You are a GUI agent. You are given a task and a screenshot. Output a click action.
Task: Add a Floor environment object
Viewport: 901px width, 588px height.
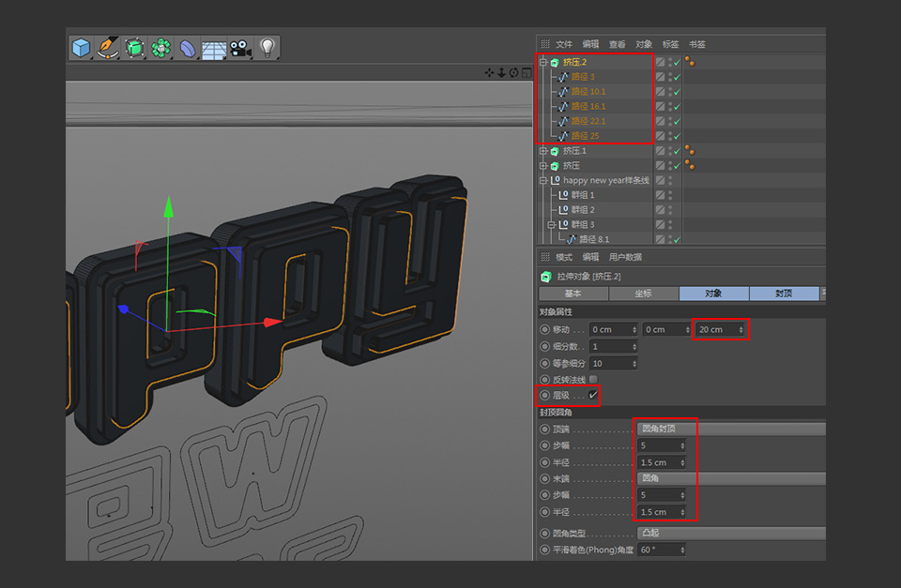(214, 50)
